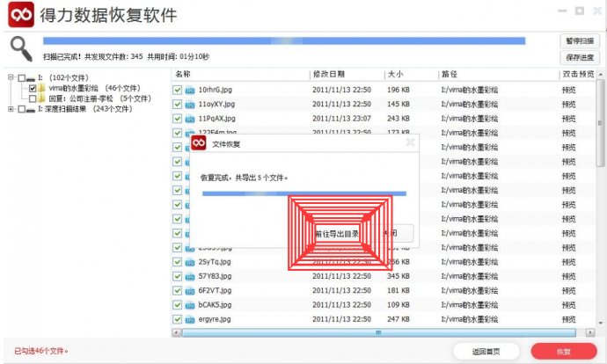Uncheck the bCAK5.jpg file checkbox
607x364 pixels.
click(x=178, y=305)
